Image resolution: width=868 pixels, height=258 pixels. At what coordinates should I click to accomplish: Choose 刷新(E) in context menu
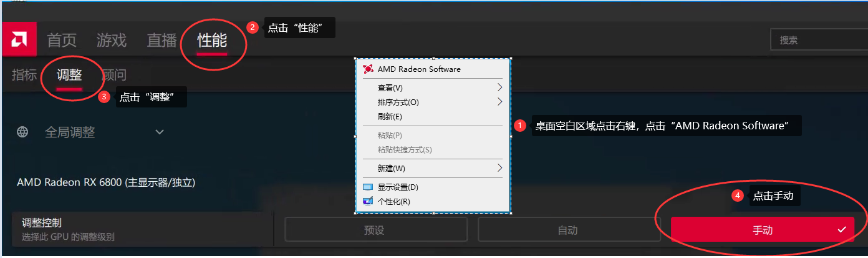[390, 117]
